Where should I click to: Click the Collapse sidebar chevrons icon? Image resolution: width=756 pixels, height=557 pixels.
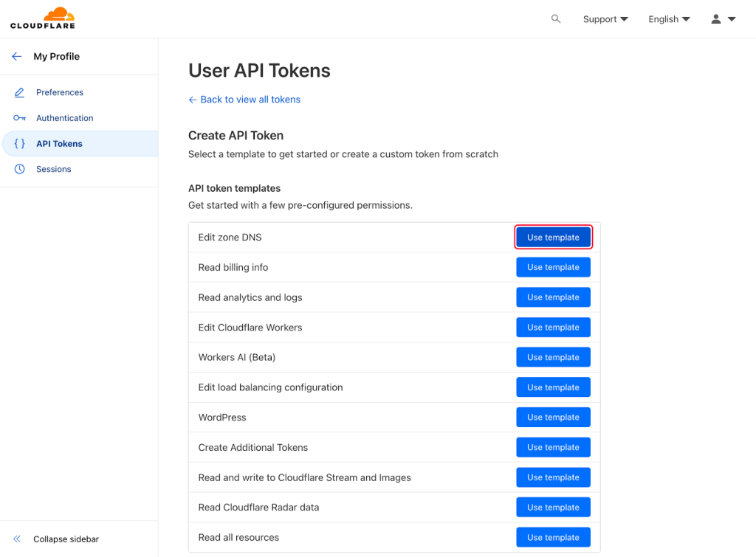click(x=17, y=539)
